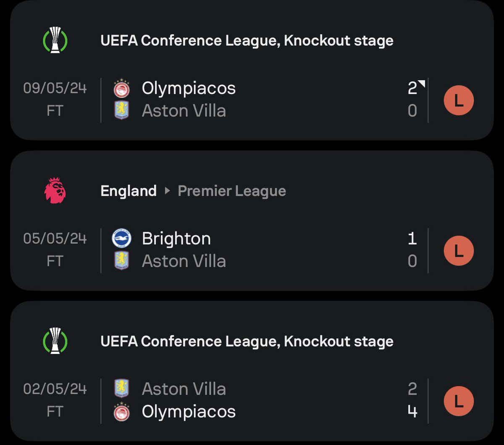
Task: Click the red L badge for the 09/05/24 match
Action: point(459,101)
